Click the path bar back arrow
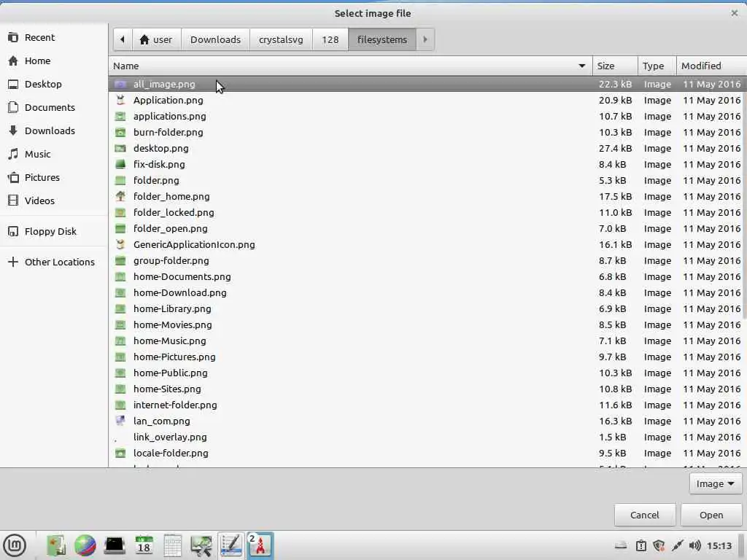The image size is (747, 560). click(x=123, y=39)
